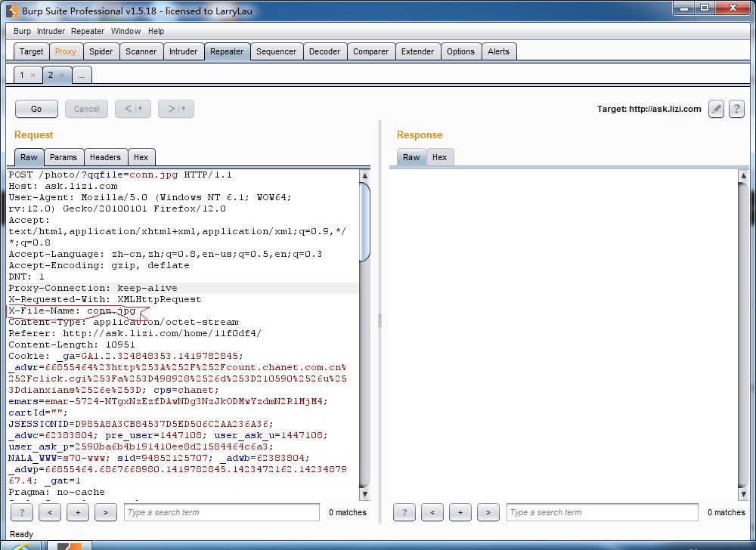Switch to the Proxy tool tab
Screen dimensions: 756x550
[x=66, y=51]
